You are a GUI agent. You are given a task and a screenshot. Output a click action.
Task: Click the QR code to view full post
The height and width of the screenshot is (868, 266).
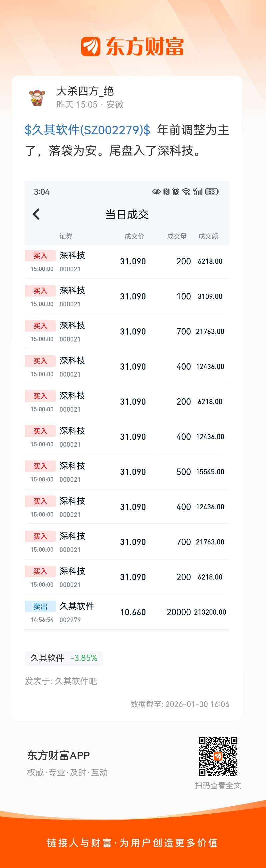(218, 756)
